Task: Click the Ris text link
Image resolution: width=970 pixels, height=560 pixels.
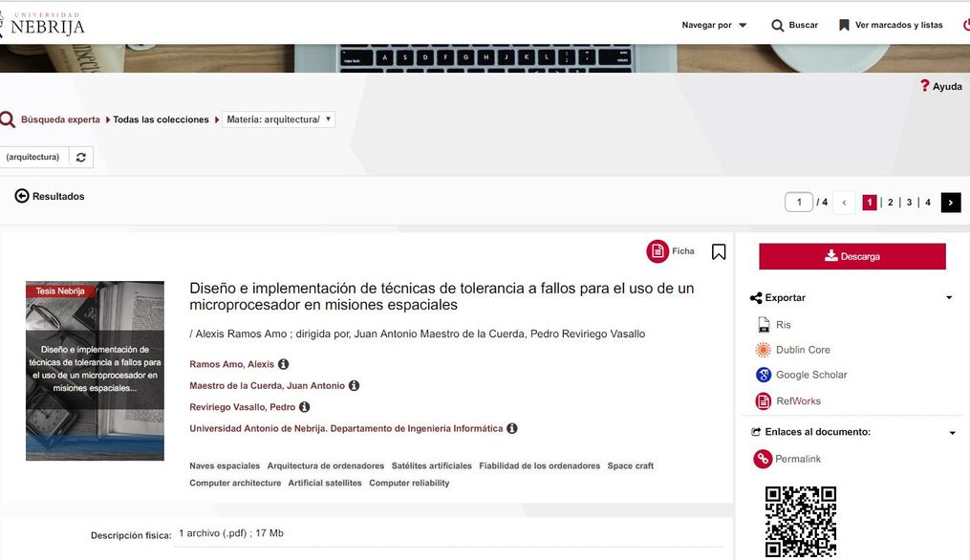Action: (x=784, y=325)
